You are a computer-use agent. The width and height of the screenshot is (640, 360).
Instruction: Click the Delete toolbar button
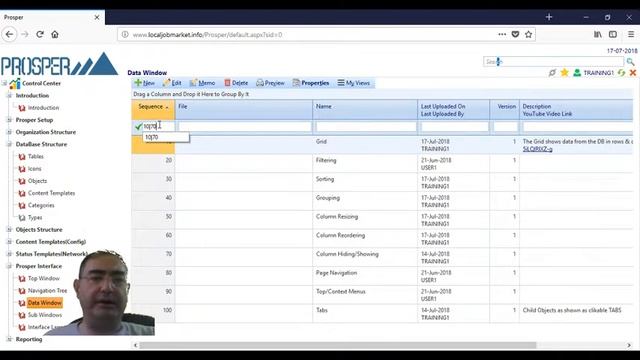236,83
